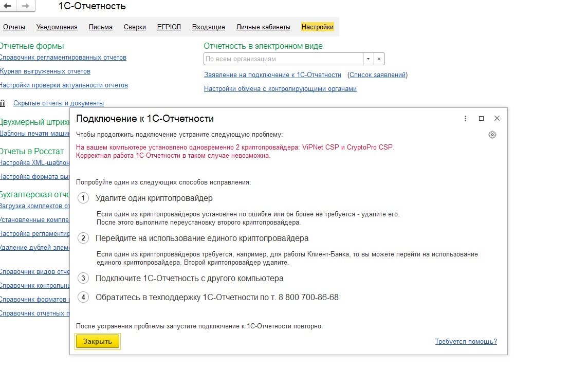Click the trash icon beside Скрытые отчеты
Screen dimensions: 588x370
pyautogui.click(x=3, y=103)
